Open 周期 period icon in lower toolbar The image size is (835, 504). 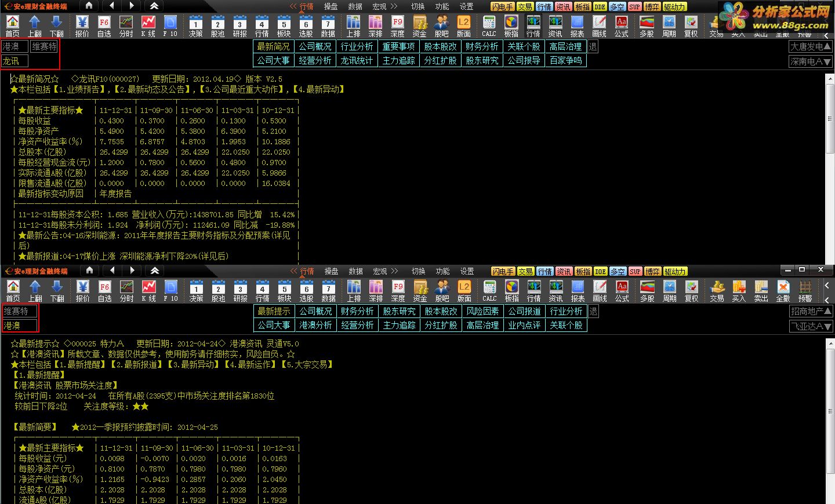(x=670, y=291)
